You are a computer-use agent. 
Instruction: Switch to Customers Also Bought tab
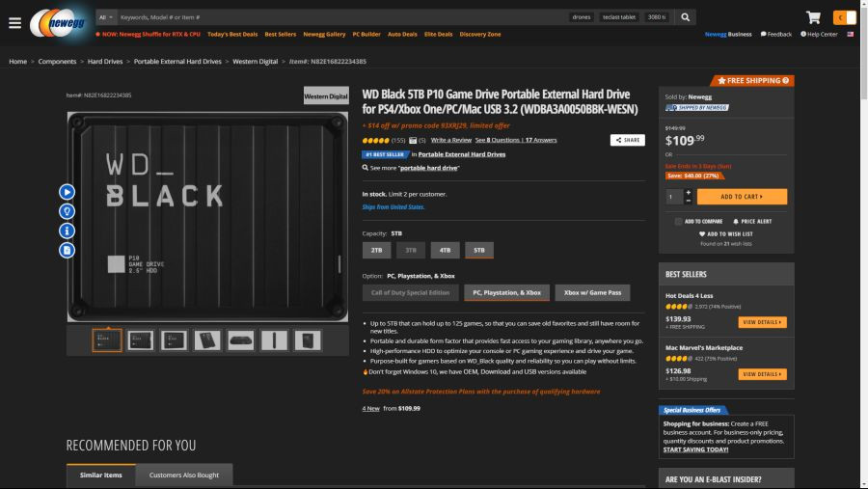[x=184, y=475]
